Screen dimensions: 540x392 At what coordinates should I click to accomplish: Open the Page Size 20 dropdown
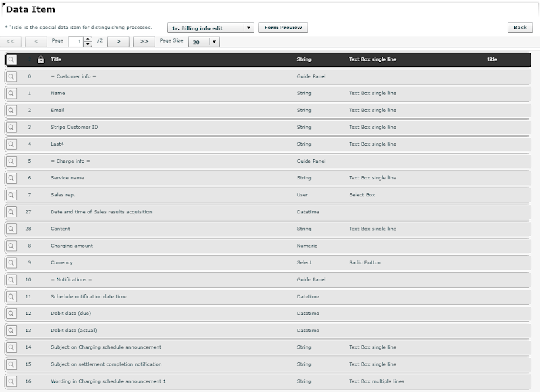204,42
